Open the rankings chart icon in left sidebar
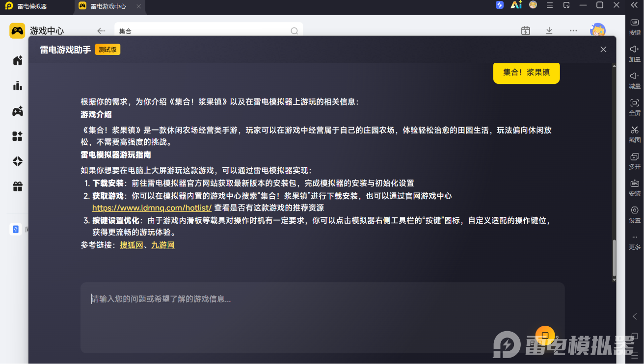 click(18, 86)
